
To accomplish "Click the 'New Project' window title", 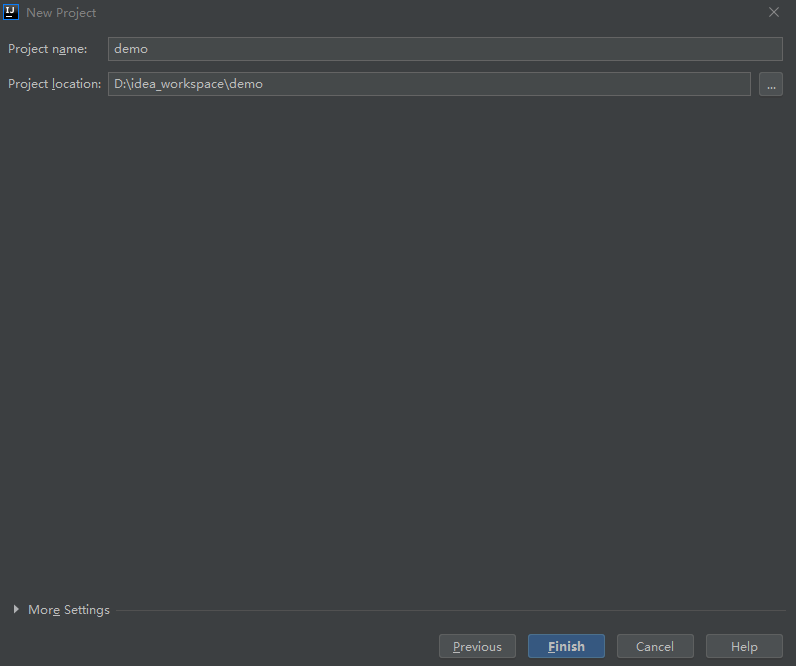I will [x=61, y=13].
